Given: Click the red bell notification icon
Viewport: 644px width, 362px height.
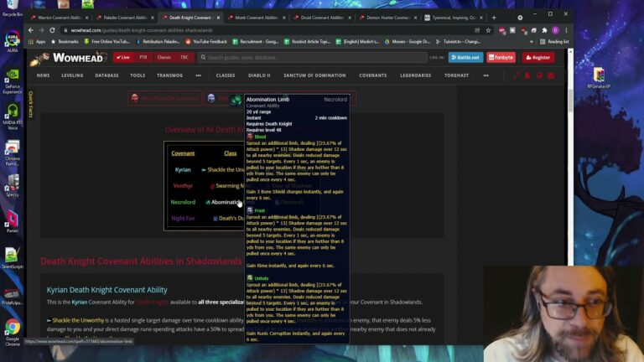Looking at the screenshot, I should [x=527, y=75].
